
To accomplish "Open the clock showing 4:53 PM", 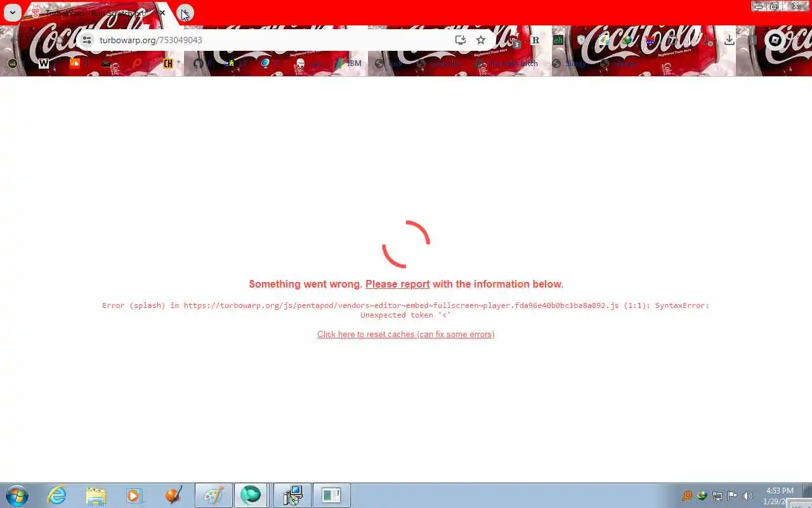I will (780, 496).
